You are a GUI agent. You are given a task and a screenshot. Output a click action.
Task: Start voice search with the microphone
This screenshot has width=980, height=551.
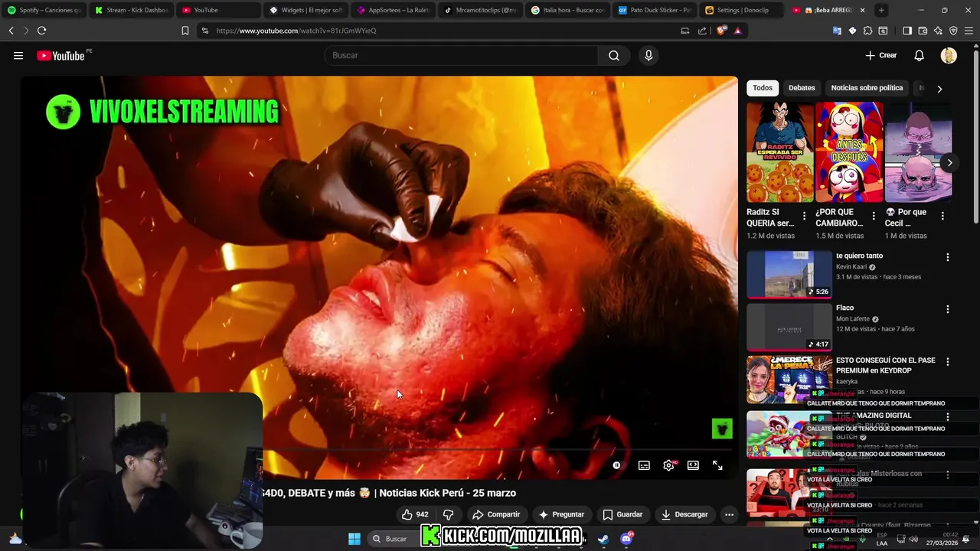pos(648,55)
